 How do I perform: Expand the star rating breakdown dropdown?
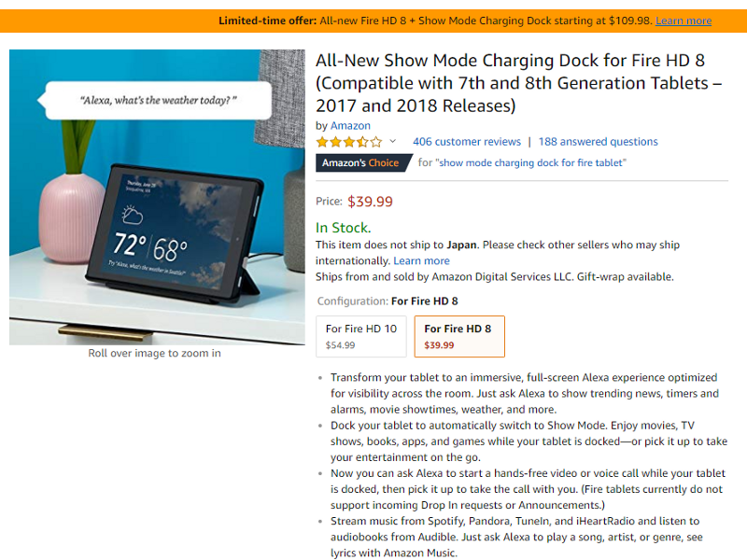tap(393, 142)
